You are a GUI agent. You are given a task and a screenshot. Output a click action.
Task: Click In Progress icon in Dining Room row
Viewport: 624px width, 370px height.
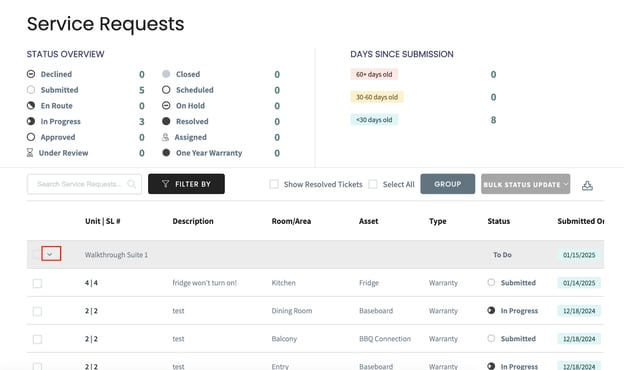pyautogui.click(x=491, y=310)
